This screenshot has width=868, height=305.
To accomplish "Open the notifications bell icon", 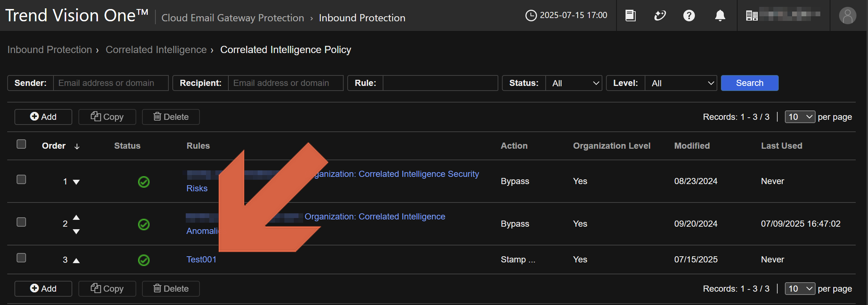I will 720,16.
